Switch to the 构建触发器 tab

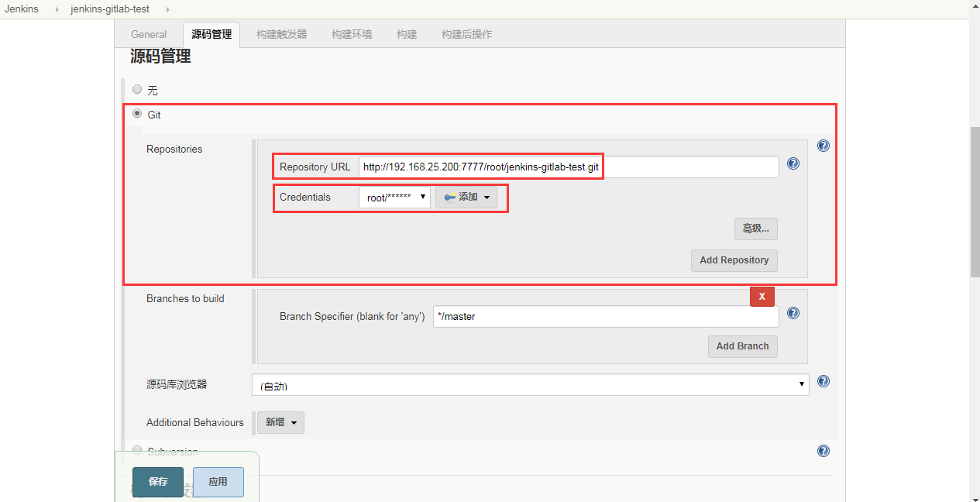280,34
